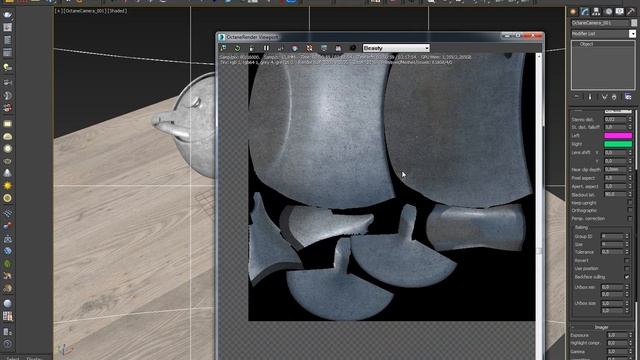This screenshot has width=640, height=360.
Task: Click the baking Size value field
Action: 612,244
